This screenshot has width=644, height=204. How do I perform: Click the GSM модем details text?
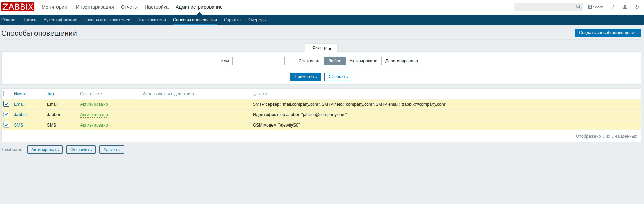[276, 125]
